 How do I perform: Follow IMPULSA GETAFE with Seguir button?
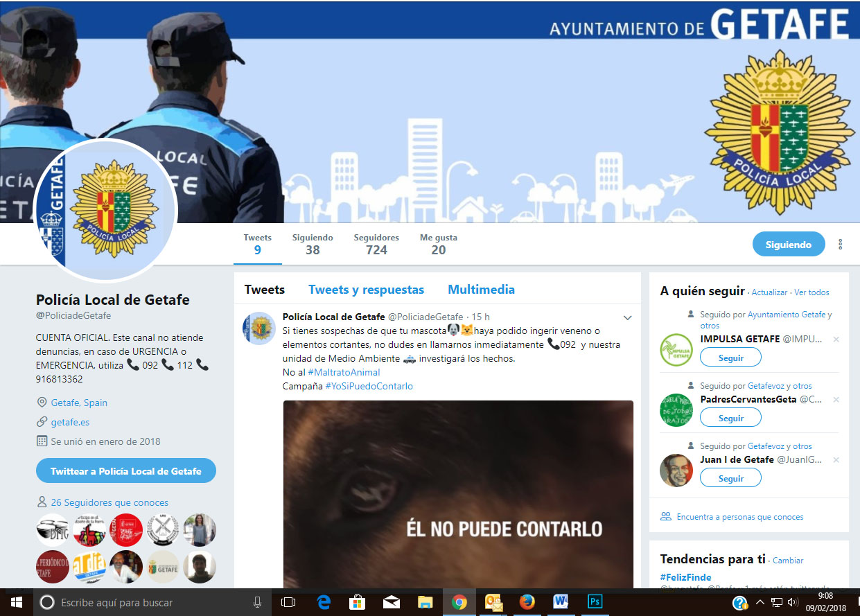[x=730, y=358]
